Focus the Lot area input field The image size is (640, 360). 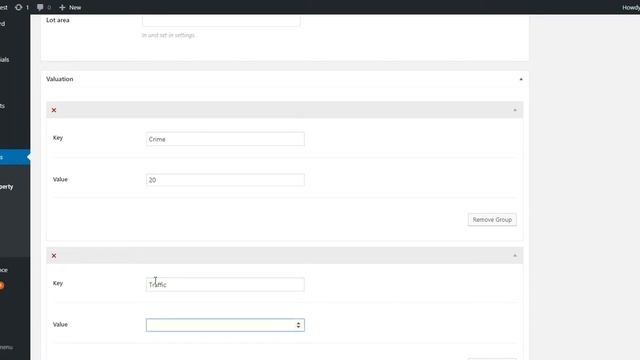click(x=221, y=20)
